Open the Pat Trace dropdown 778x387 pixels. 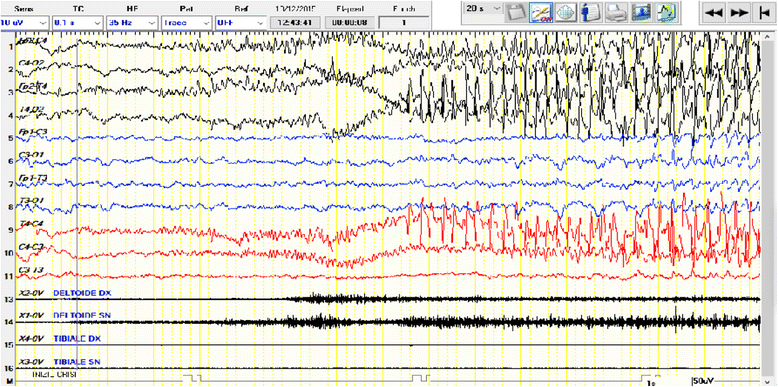(187, 23)
